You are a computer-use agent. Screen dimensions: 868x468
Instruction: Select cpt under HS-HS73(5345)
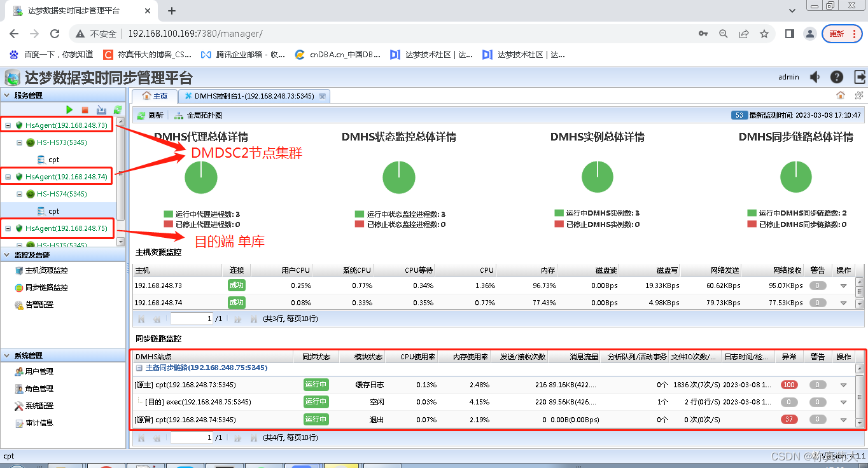54,160
